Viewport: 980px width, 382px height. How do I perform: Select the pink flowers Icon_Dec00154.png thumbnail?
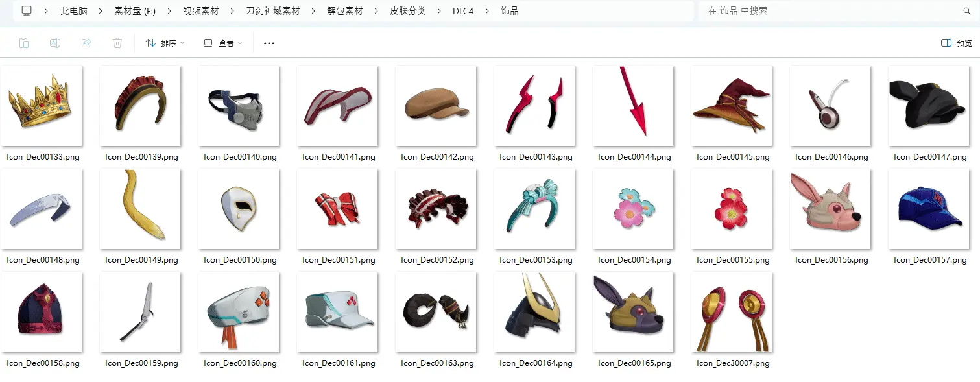(633, 209)
